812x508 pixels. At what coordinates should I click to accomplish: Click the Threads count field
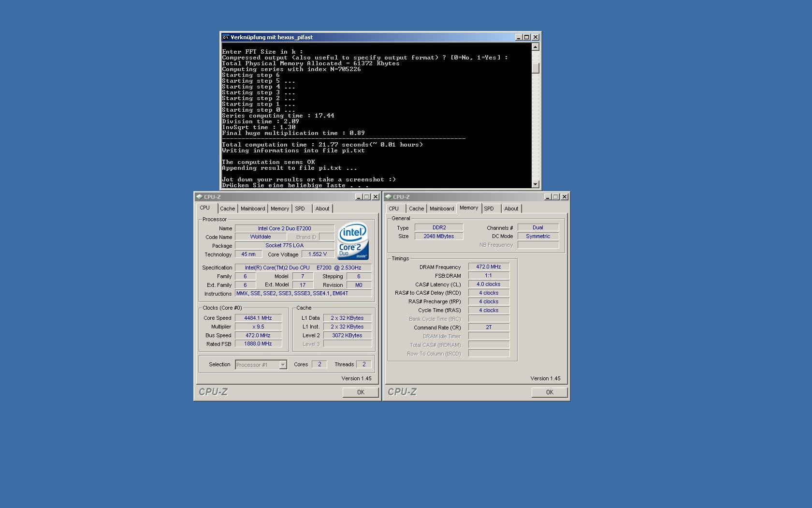364,364
